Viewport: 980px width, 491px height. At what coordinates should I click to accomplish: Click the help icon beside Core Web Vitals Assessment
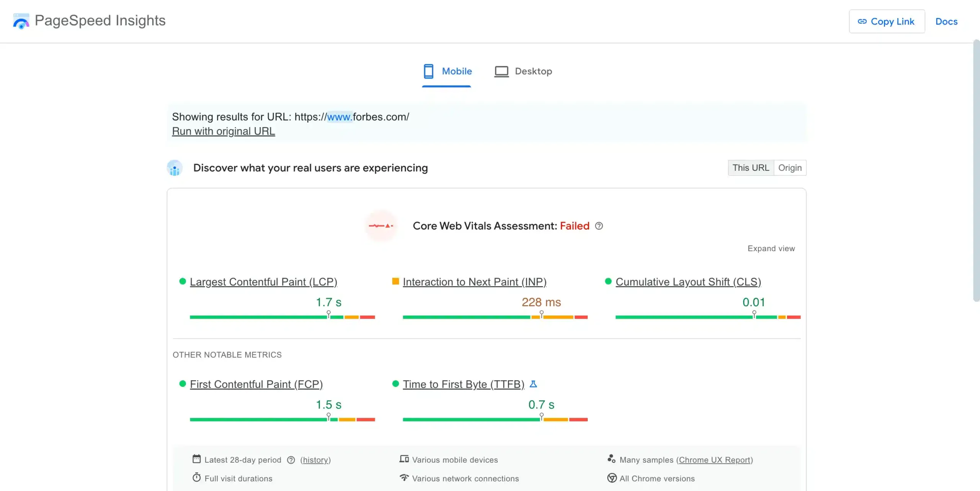click(x=599, y=226)
